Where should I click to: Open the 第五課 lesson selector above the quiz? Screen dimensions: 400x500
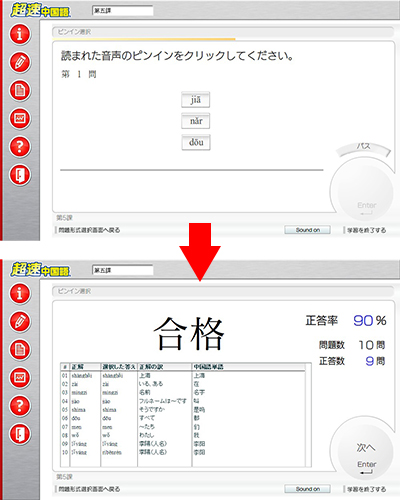122,10
